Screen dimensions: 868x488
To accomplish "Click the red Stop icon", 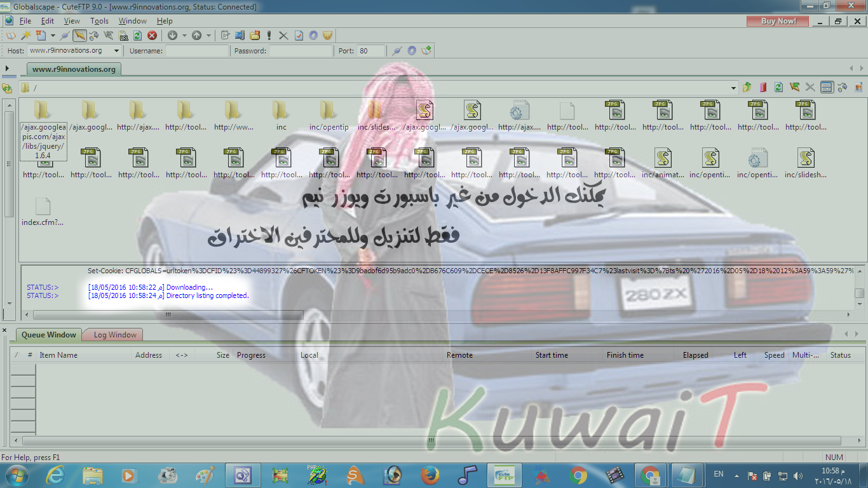I will click(x=153, y=36).
